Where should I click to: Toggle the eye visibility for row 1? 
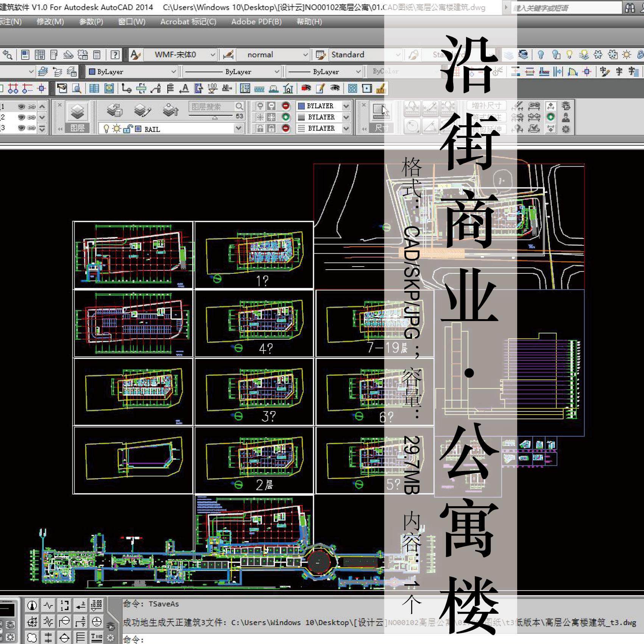pyautogui.click(x=22, y=107)
